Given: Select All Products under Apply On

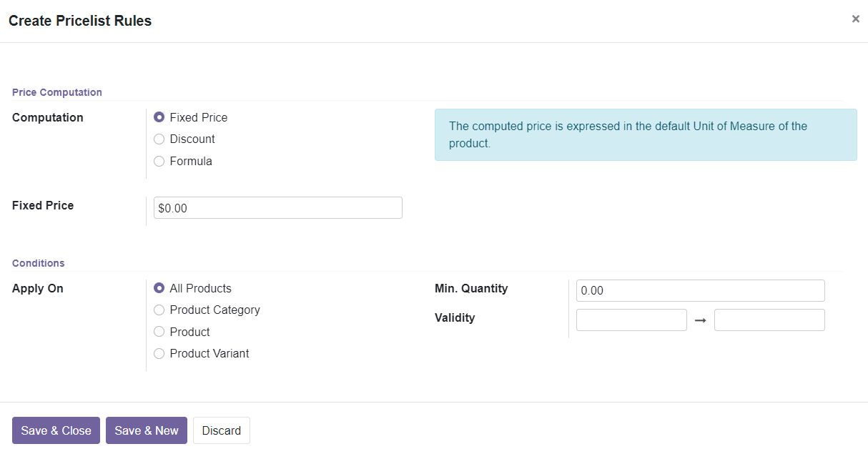Looking at the screenshot, I should [x=159, y=288].
